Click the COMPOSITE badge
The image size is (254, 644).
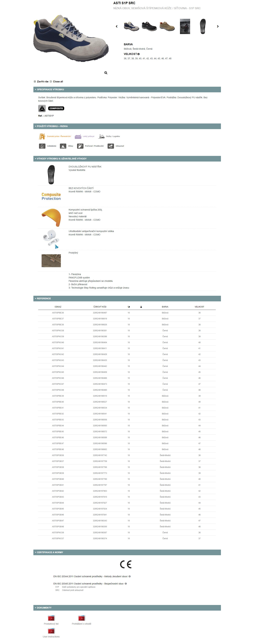click(56, 108)
